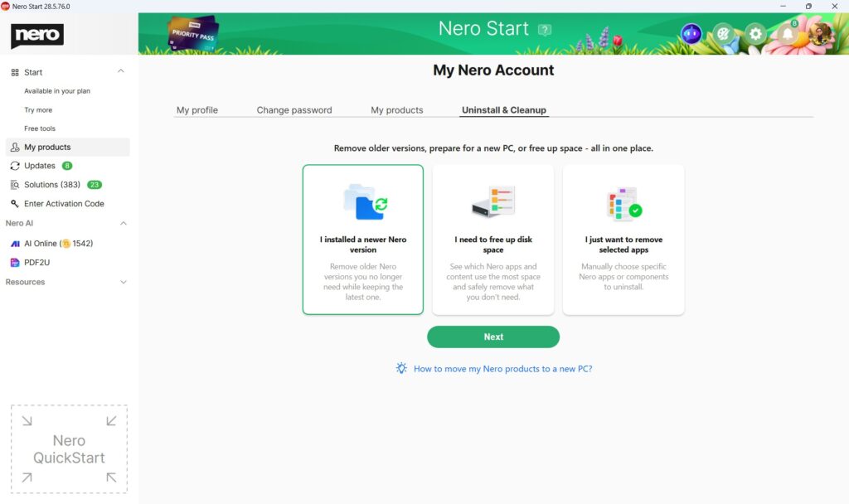Click the user avatar in header

[820, 34]
